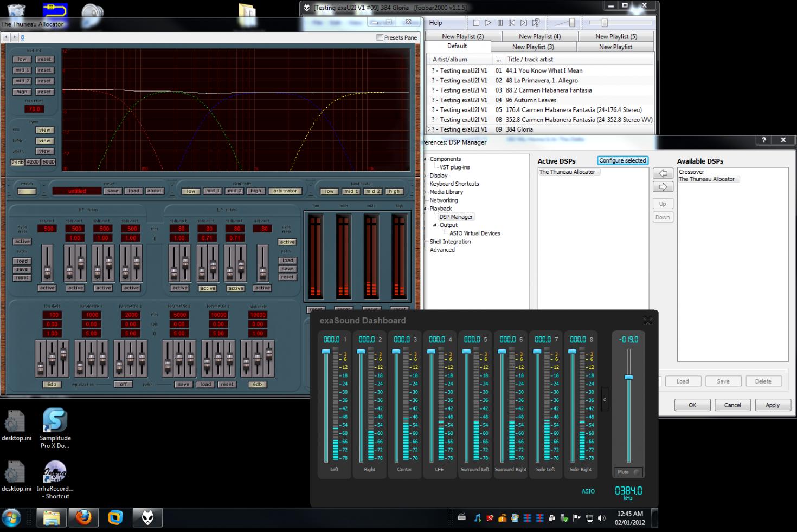The image size is (797, 532).
Task: Collapse the Output tree node
Action: [435, 225]
